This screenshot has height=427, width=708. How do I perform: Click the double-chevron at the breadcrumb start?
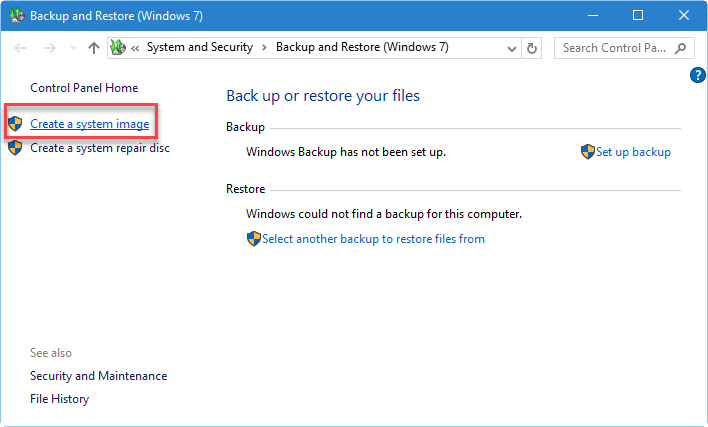(x=135, y=48)
